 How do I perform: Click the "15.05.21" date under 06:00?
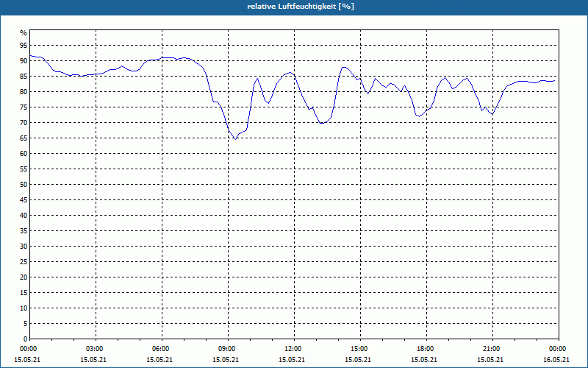coord(159,360)
